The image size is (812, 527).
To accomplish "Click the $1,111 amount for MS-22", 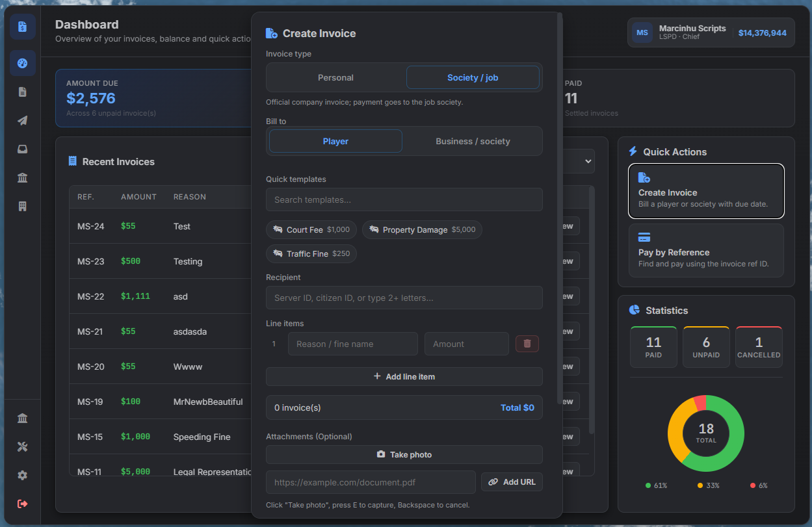I will click(x=135, y=296).
